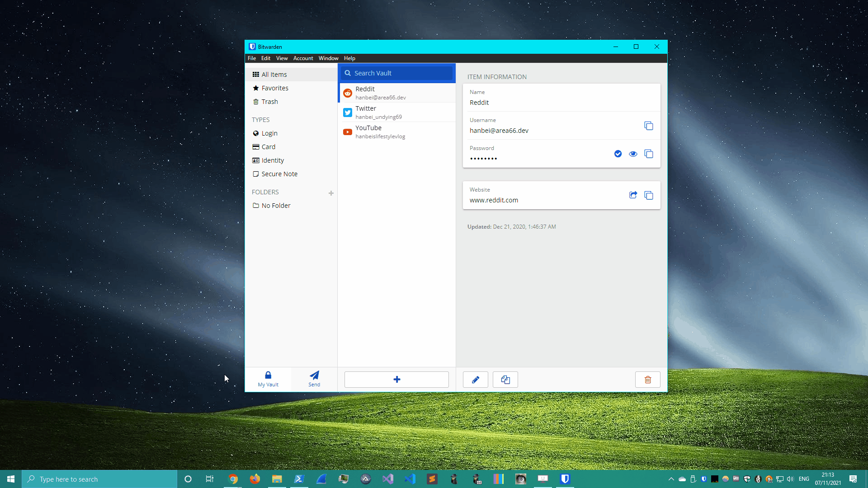This screenshot has height=488, width=868.
Task: Click the username value hanbei@area66.dev
Action: point(499,131)
